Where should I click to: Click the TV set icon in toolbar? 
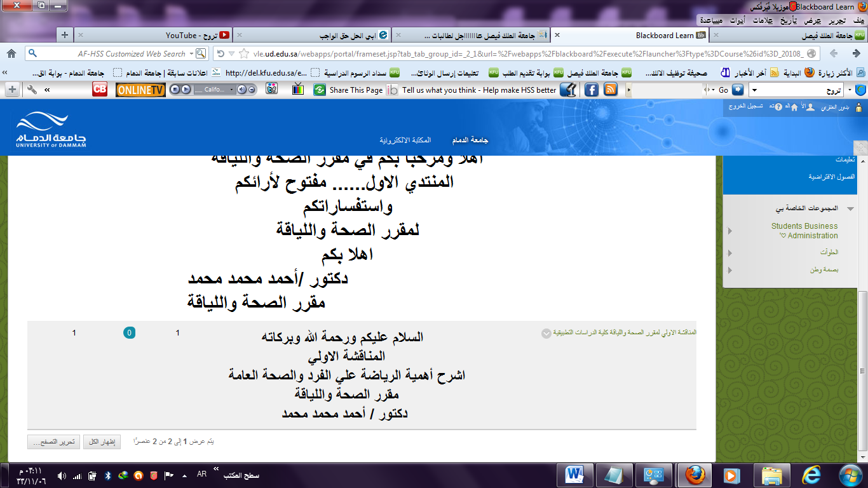click(x=297, y=90)
